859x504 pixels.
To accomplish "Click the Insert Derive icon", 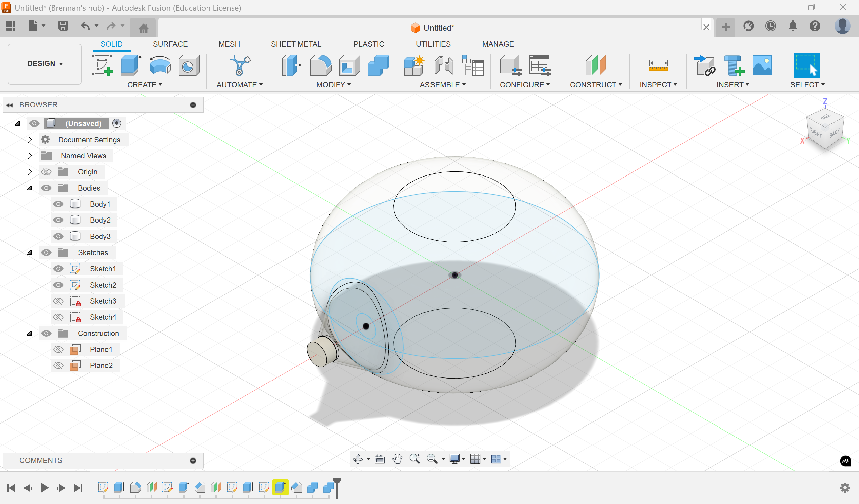I will [x=704, y=65].
